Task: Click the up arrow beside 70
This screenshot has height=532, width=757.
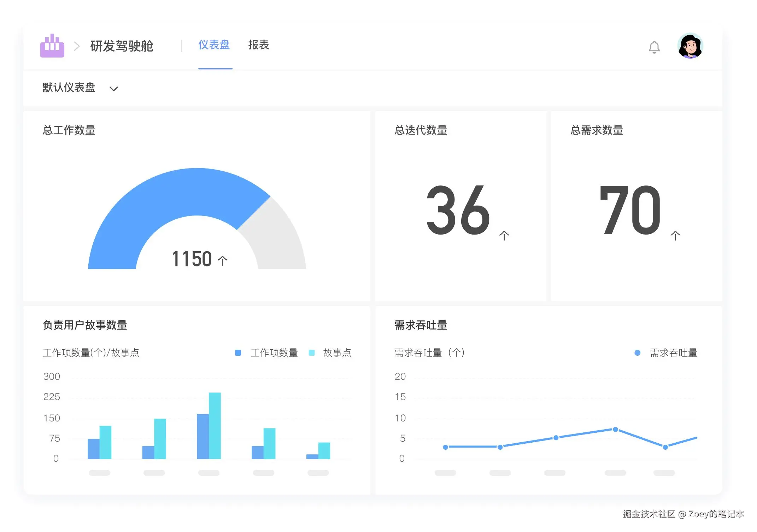Action: coord(675,235)
